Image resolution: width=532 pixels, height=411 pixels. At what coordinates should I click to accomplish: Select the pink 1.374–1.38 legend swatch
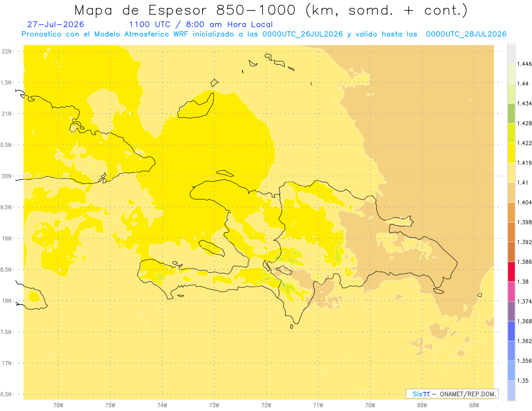point(511,291)
